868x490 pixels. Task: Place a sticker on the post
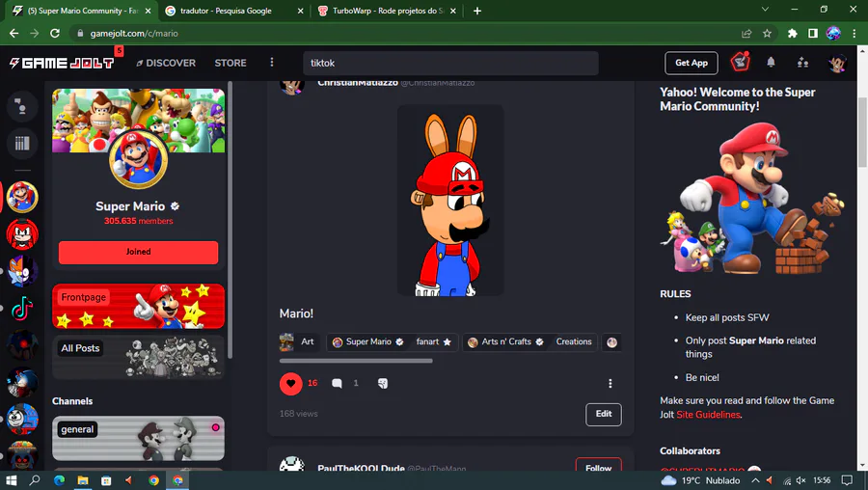pos(383,383)
